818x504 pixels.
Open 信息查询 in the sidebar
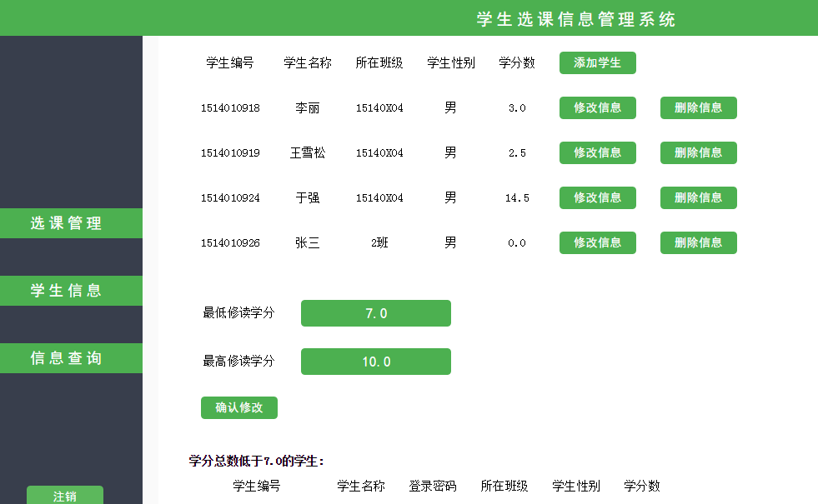71,358
